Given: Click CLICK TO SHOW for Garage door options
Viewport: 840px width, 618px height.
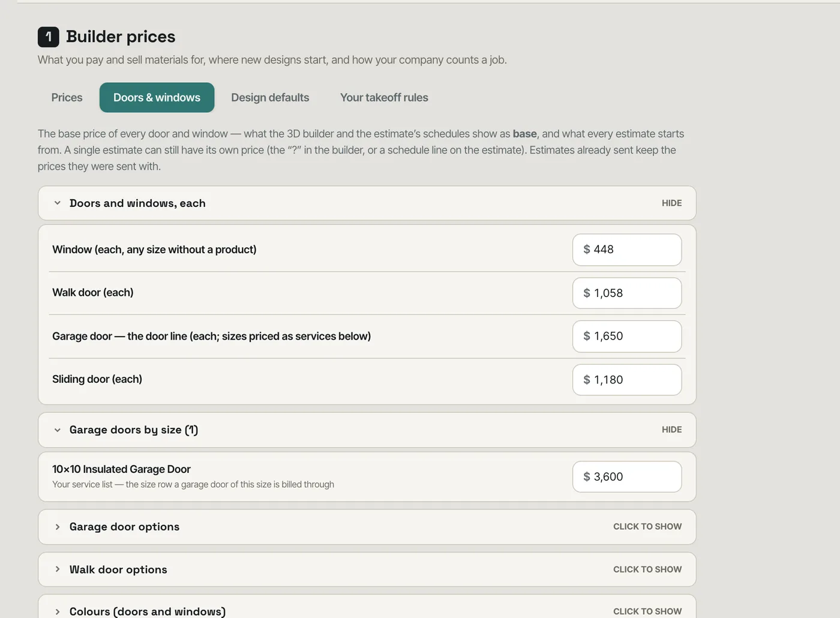Looking at the screenshot, I should (x=647, y=527).
